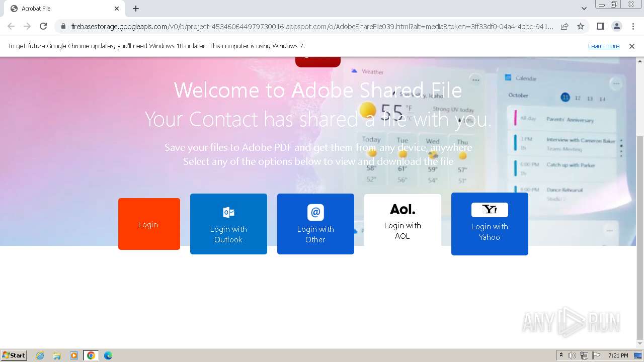Open the Learn more link
Viewport: 644px width, 362px height.
click(604, 46)
